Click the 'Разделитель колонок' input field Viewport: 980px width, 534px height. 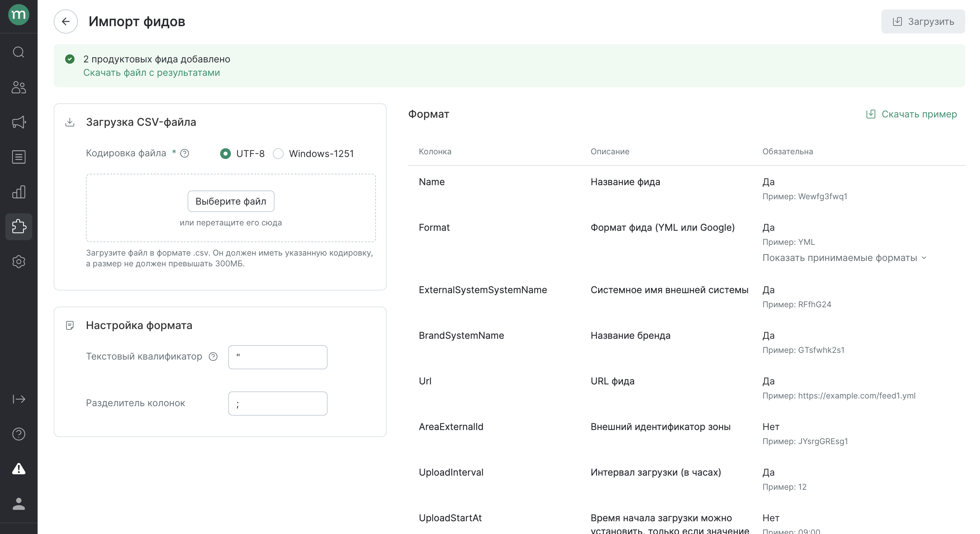pyautogui.click(x=277, y=404)
